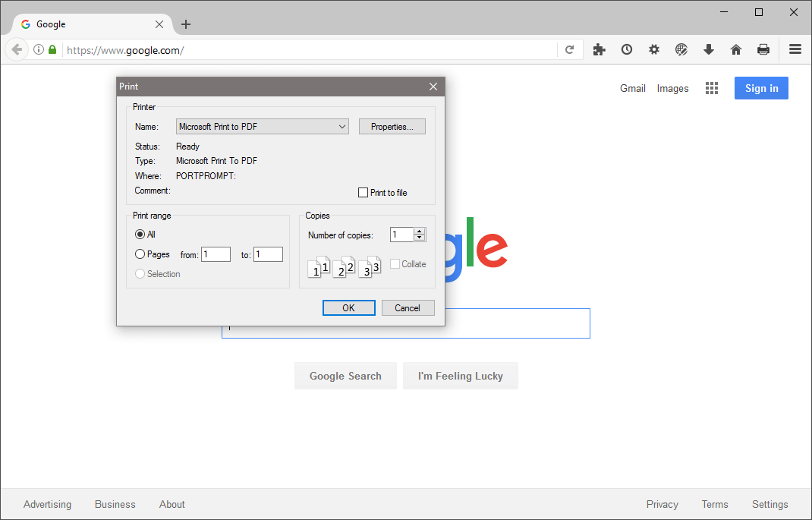The width and height of the screenshot is (812, 520).
Task: Open the Business footer link
Action: coord(115,505)
